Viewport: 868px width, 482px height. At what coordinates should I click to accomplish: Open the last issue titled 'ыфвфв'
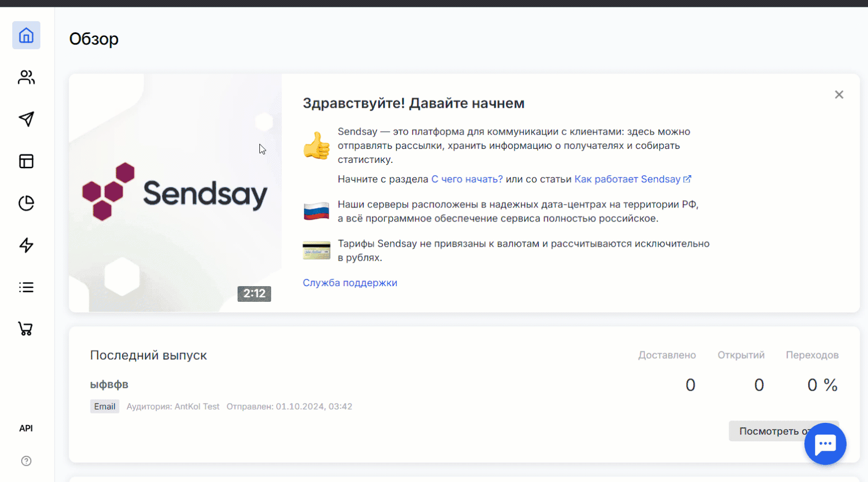(x=109, y=384)
